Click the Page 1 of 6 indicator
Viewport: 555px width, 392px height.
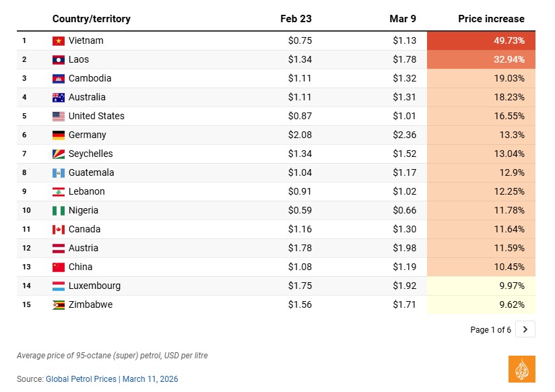[x=490, y=329]
